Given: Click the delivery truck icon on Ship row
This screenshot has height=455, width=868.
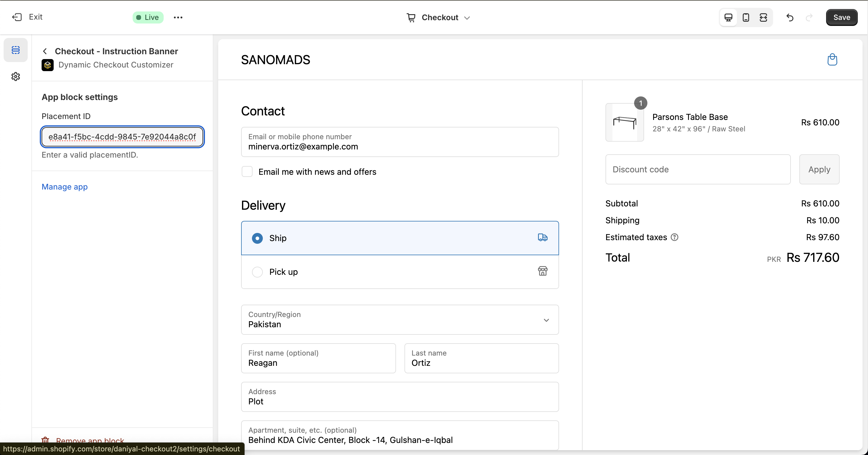Looking at the screenshot, I should coord(542,238).
